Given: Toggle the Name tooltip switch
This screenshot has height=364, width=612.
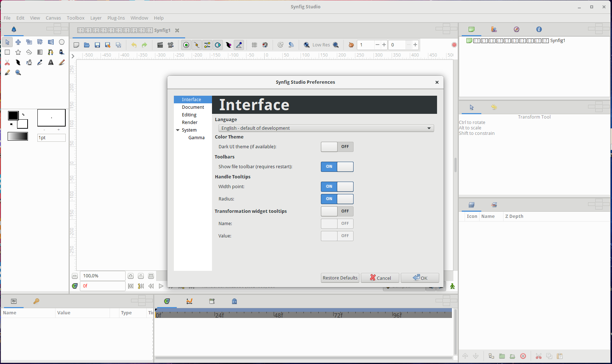Looking at the screenshot, I should [337, 224].
